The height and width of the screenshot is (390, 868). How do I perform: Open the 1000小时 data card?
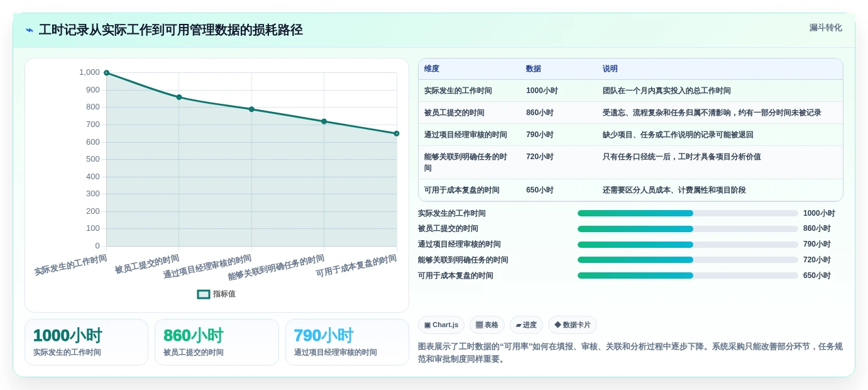click(x=86, y=342)
